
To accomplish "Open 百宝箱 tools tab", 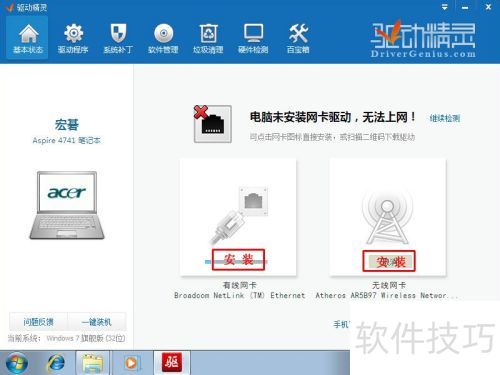I will tap(298, 38).
